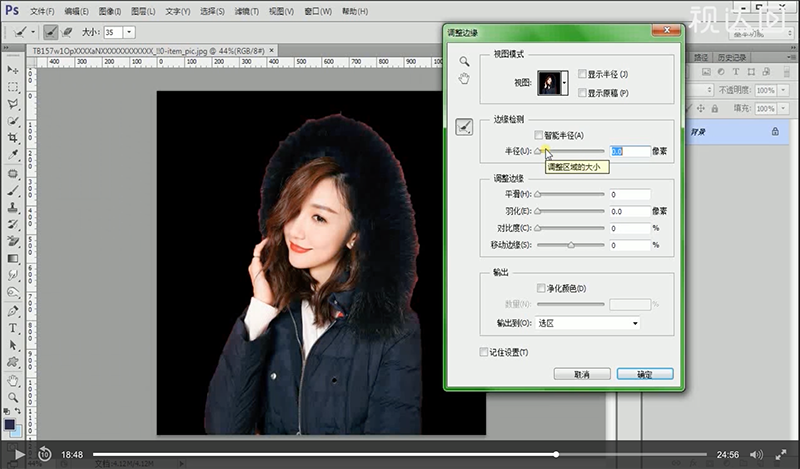800x469 pixels.
Task: Switch to the 历史记录 tab
Action: click(732, 58)
